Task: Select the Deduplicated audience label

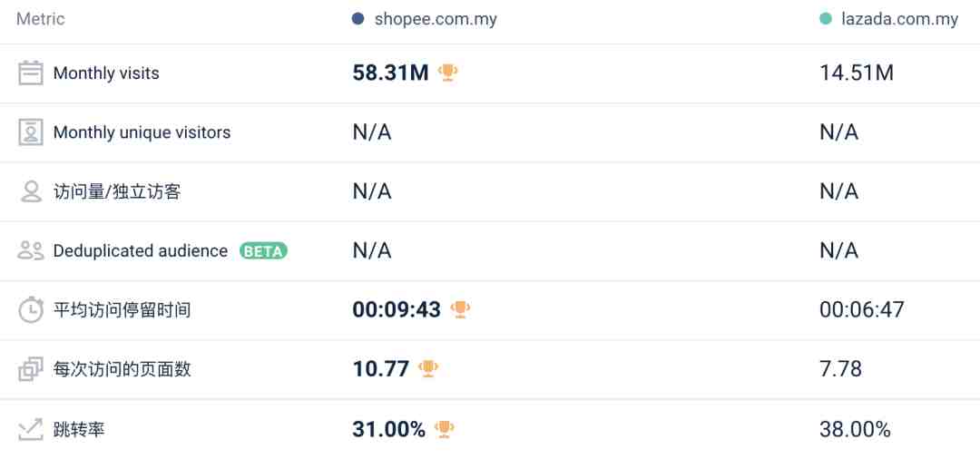Action: coord(141,251)
